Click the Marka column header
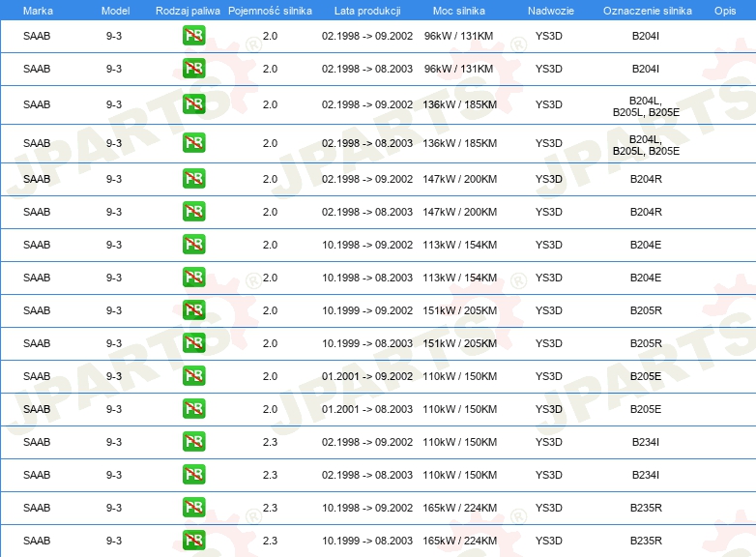 pos(38,11)
